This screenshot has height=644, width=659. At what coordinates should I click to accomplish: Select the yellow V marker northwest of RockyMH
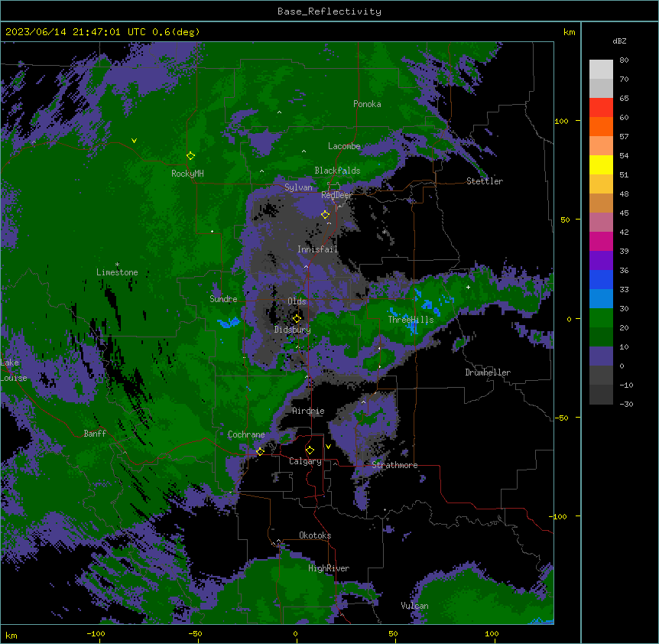click(x=134, y=141)
